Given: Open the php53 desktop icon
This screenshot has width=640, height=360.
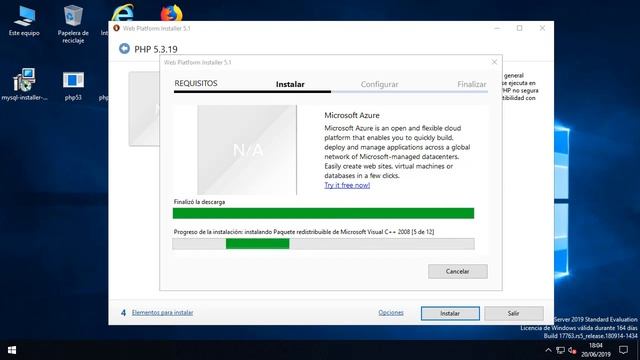Looking at the screenshot, I should click(x=73, y=85).
